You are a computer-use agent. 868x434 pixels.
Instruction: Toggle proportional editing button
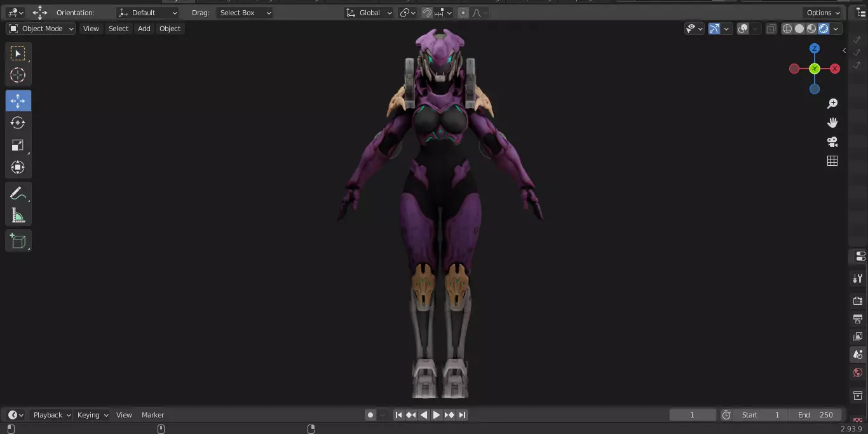pos(463,13)
